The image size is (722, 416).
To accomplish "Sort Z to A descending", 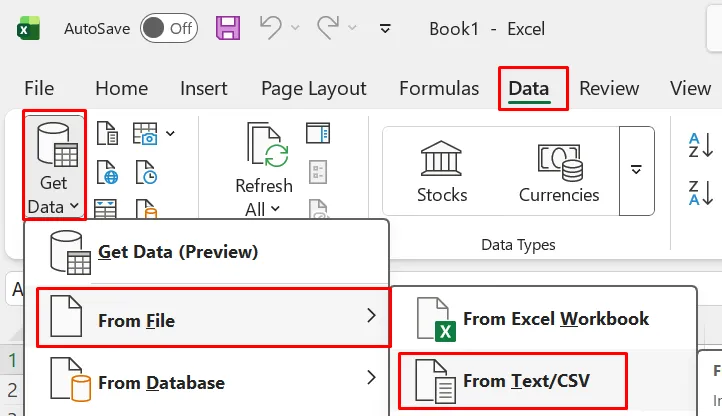I will click(701, 193).
